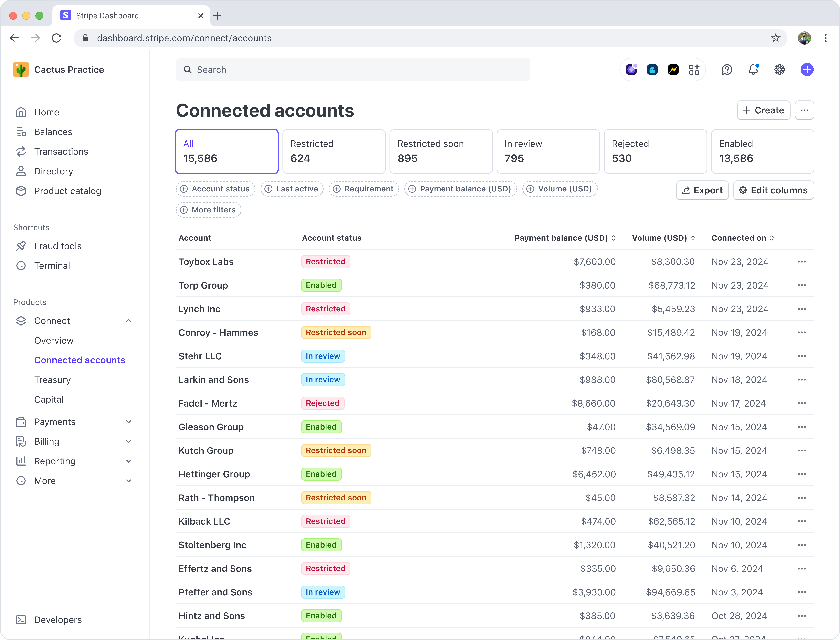Select the In review 795 tab
The width and height of the screenshot is (840, 640).
548,151
